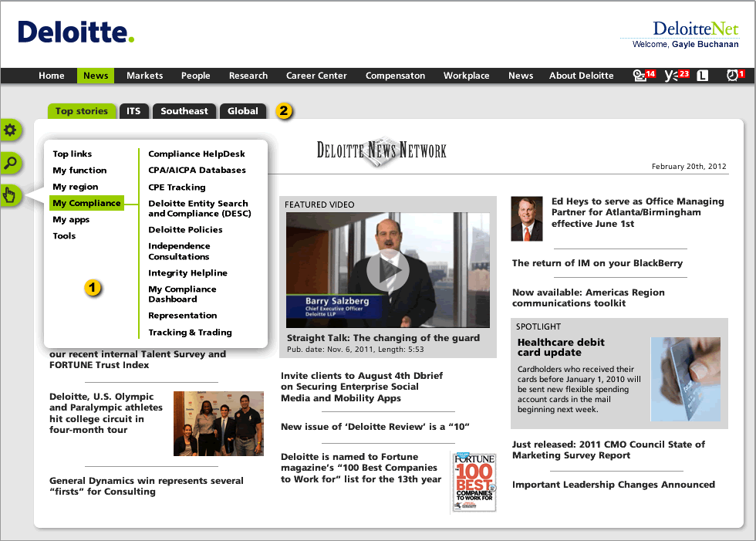The image size is (756, 541).
Task: Click the welcome name Gayle Buchanan
Action: tap(705, 44)
